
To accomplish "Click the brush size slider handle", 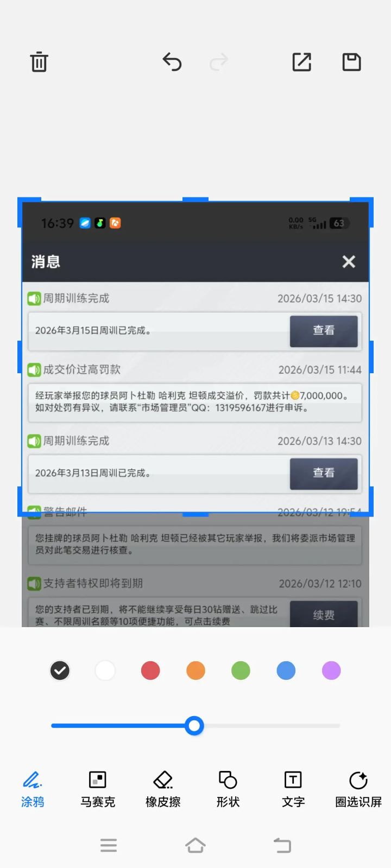I will coord(194,725).
